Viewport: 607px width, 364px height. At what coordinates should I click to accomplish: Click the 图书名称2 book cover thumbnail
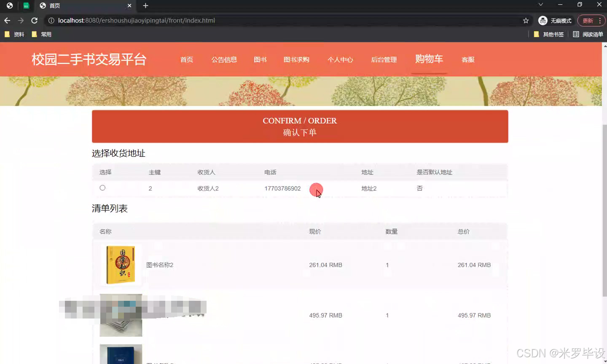click(121, 265)
